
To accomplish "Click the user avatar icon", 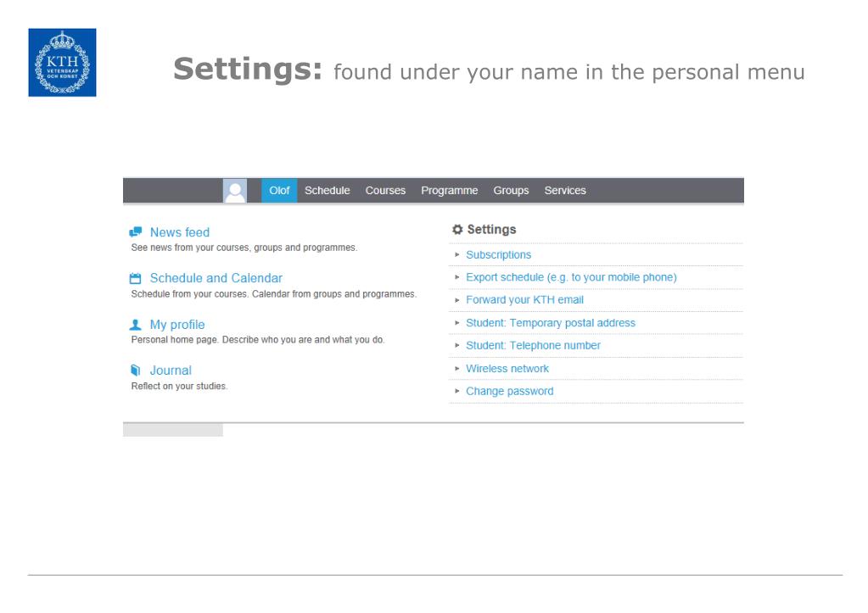I will pos(235,191).
